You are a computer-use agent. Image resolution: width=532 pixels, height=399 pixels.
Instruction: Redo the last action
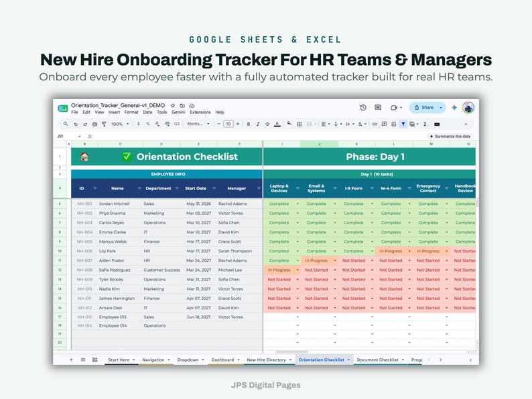(85, 124)
